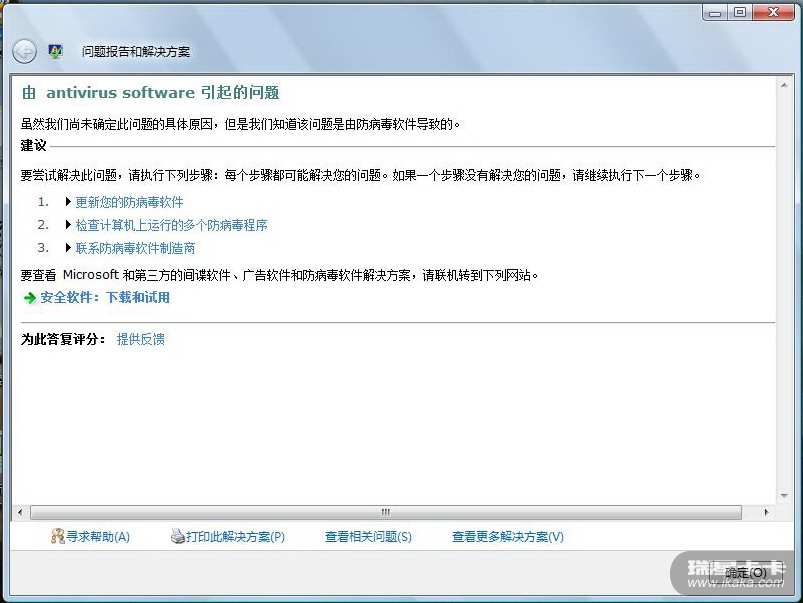803x603 pixels.
Task: Click the horizontal scrollbar thumb
Action: [x=386, y=512]
